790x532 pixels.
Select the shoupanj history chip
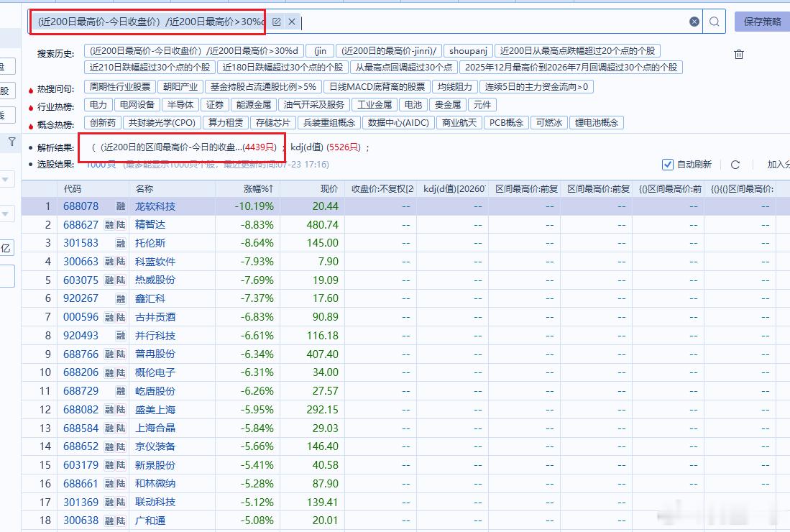(468, 51)
